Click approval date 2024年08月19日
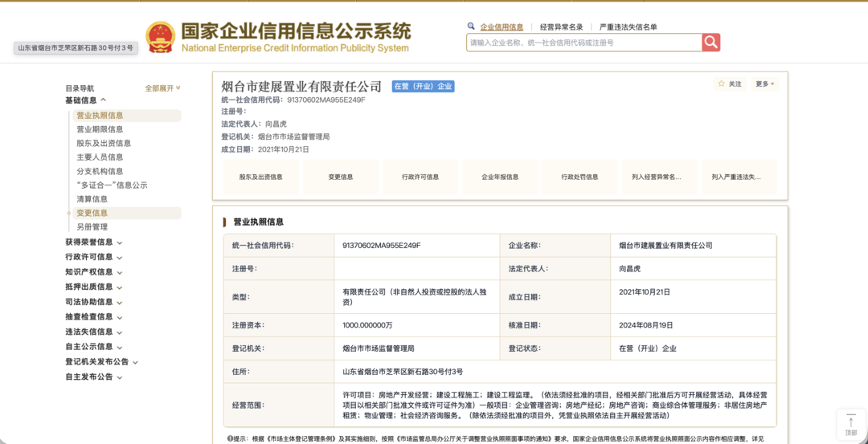The image size is (868, 444). pyautogui.click(x=645, y=325)
